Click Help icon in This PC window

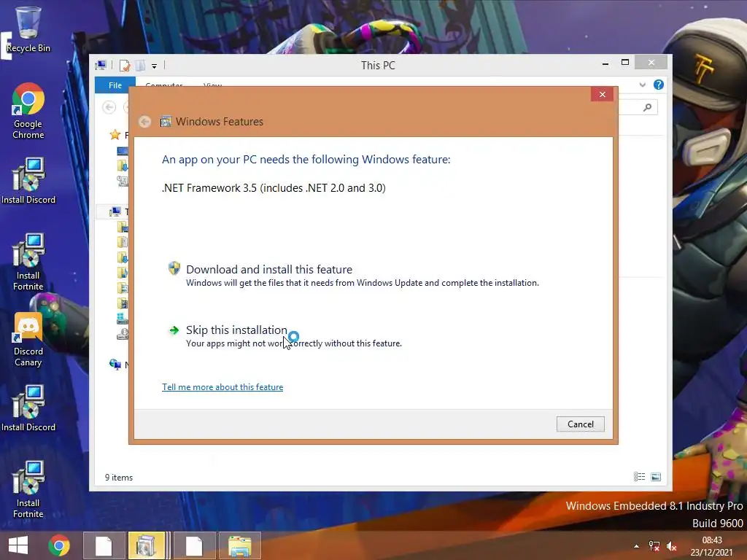point(659,85)
